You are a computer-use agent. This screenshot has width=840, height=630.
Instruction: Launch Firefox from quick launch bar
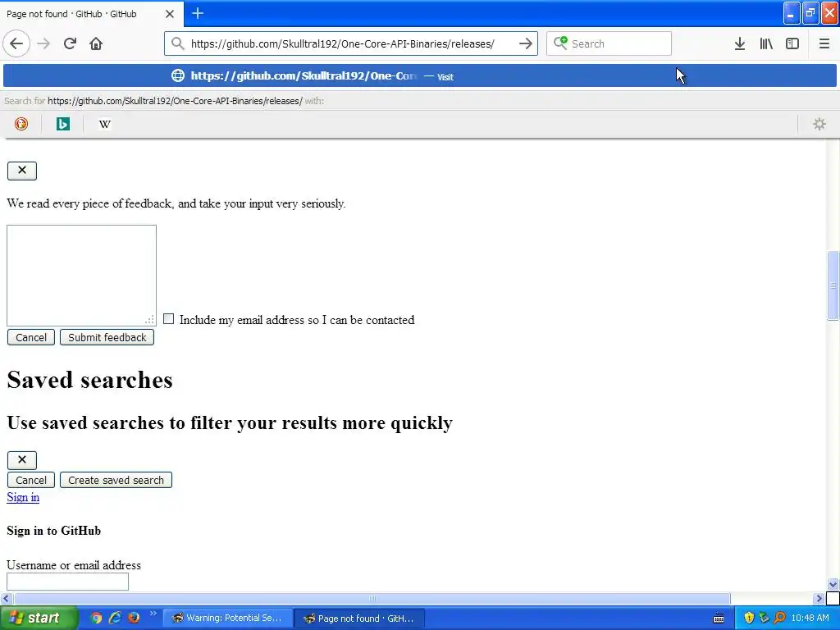(134, 618)
